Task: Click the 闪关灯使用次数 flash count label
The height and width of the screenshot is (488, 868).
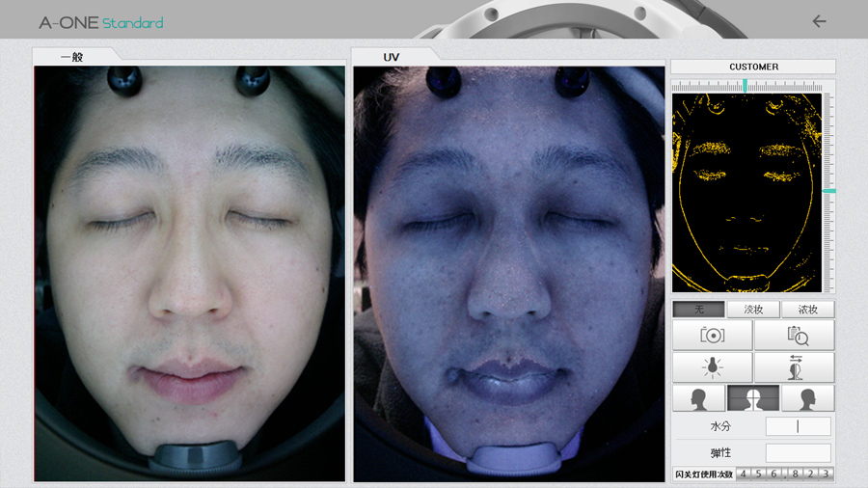Action: [x=704, y=474]
